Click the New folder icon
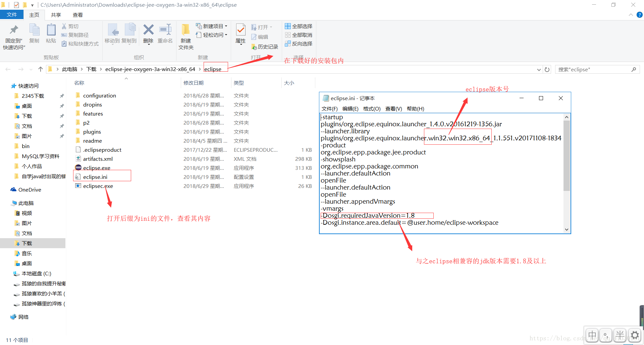The height and width of the screenshot is (345, 644). pos(185,30)
